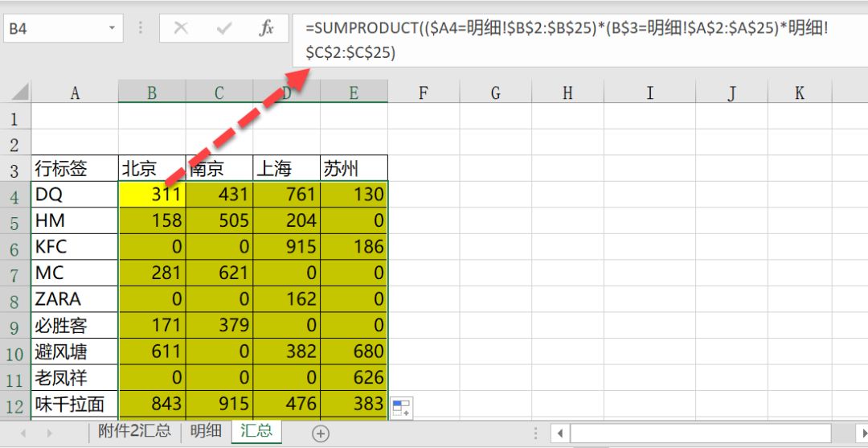Select column C header
This screenshot has width=868, height=448.
click(x=219, y=92)
